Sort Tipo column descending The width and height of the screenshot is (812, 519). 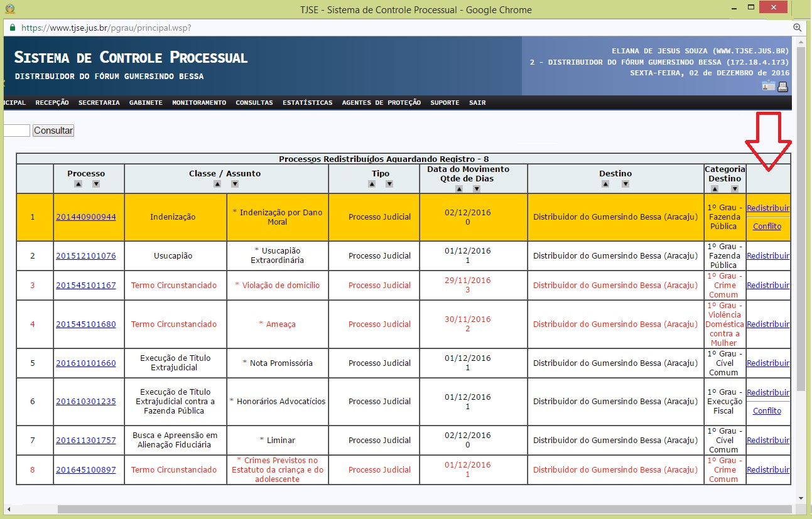click(x=389, y=184)
